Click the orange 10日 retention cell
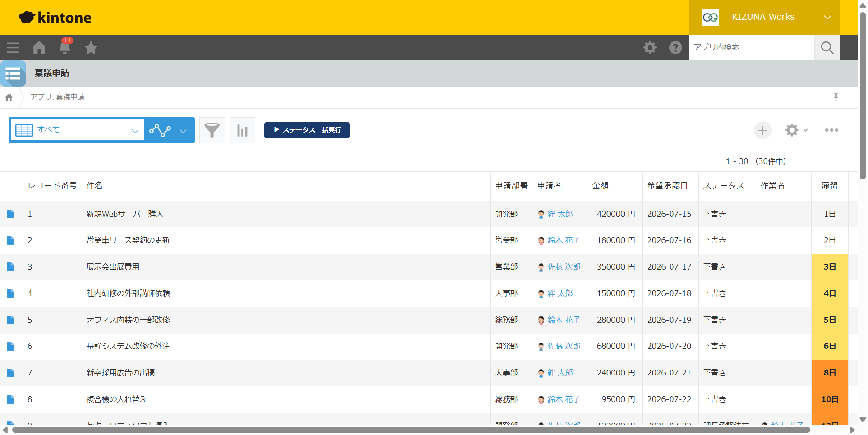The width and height of the screenshot is (868, 435). pos(830,399)
